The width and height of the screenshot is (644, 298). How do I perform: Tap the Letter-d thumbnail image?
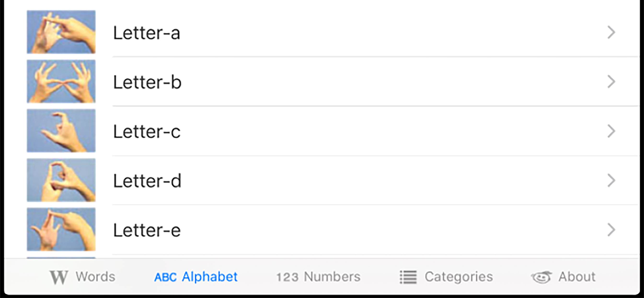click(61, 180)
